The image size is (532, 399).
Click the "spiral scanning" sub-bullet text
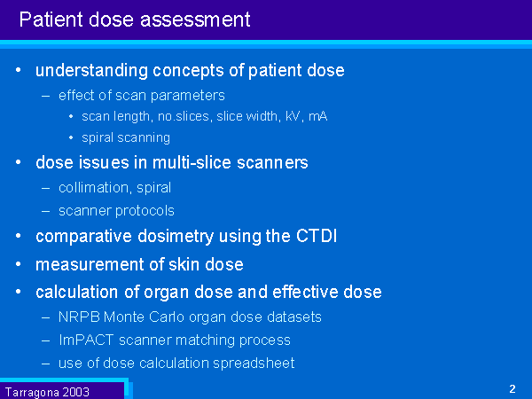126,137
